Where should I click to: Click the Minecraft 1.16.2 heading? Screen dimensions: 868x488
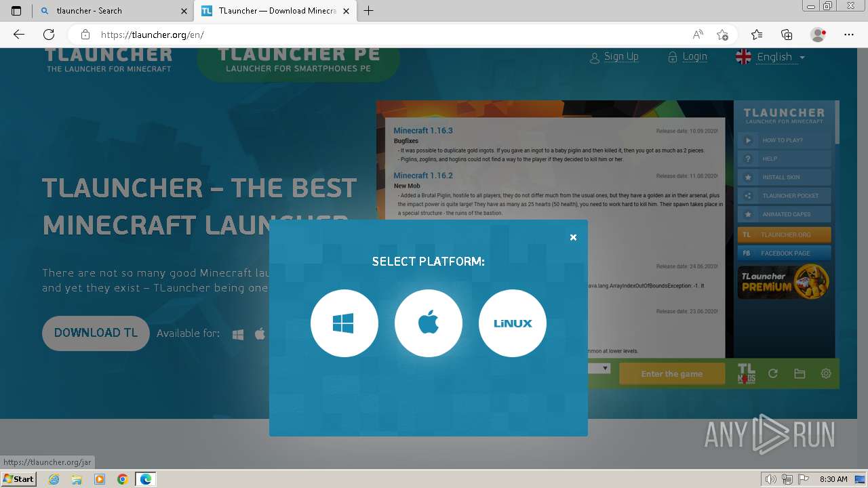423,176
